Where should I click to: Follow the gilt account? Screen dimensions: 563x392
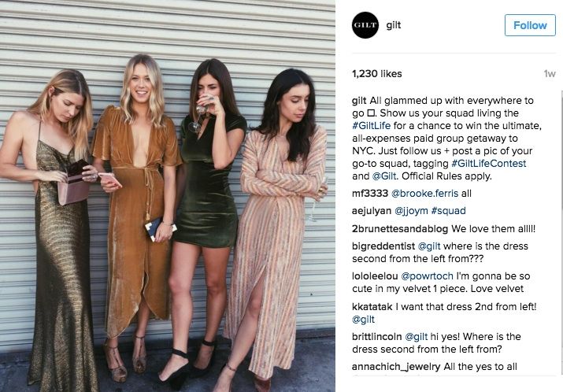pos(530,25)
